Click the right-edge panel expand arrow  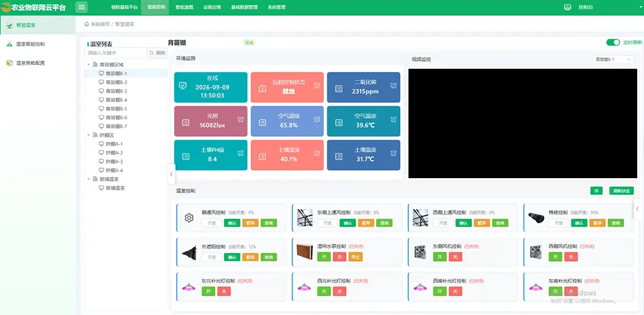point(638,209)
